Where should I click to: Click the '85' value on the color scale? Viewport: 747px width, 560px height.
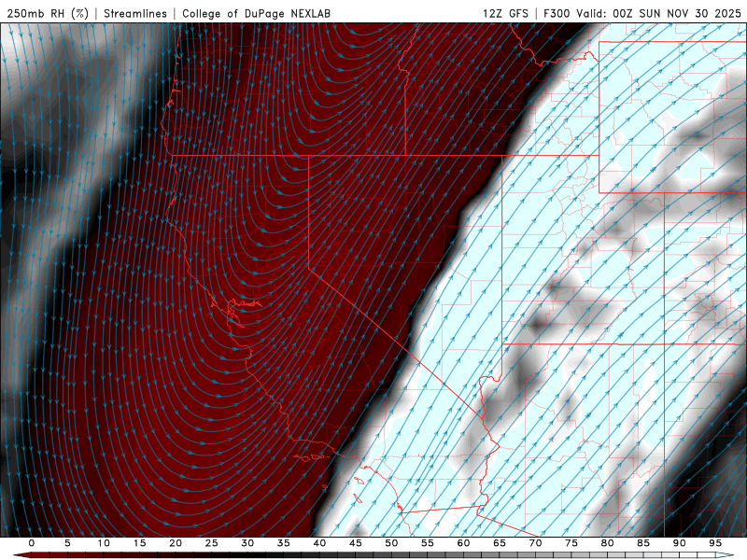(x=643, y=543)
